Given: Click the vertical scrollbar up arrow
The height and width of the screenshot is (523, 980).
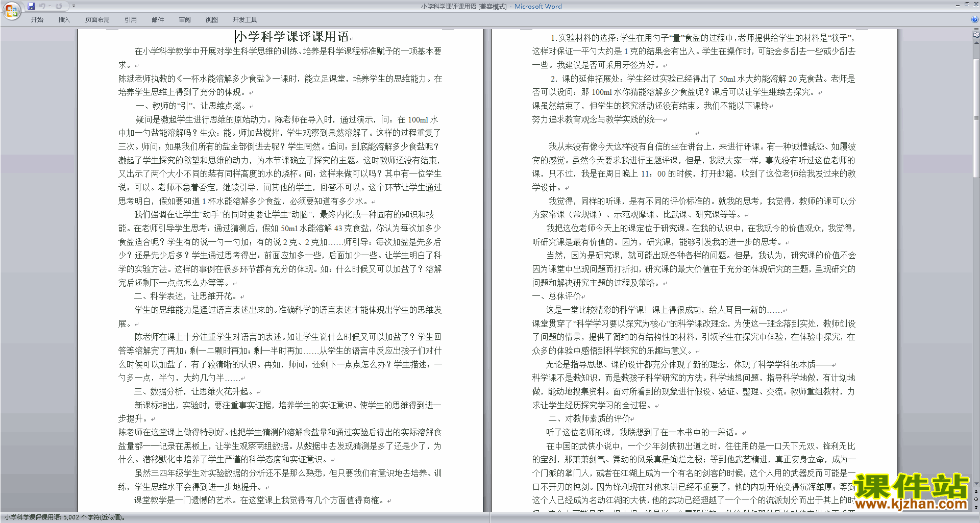Looking at the screenshot, I should point(976,43).
